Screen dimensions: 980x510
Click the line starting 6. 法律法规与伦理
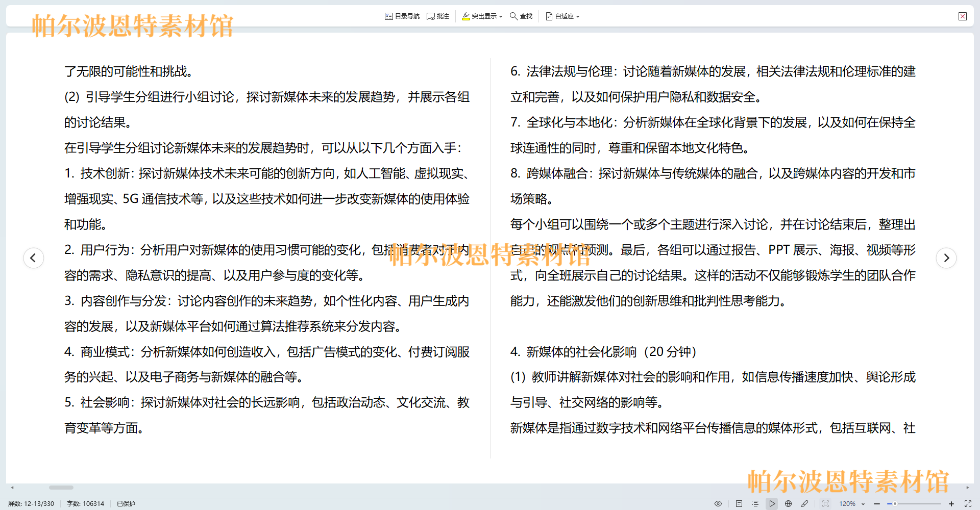(713, 71)
